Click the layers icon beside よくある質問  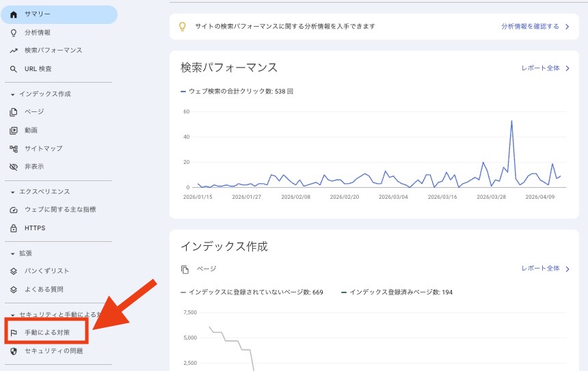pyautogui.click(x=14, y=290)
